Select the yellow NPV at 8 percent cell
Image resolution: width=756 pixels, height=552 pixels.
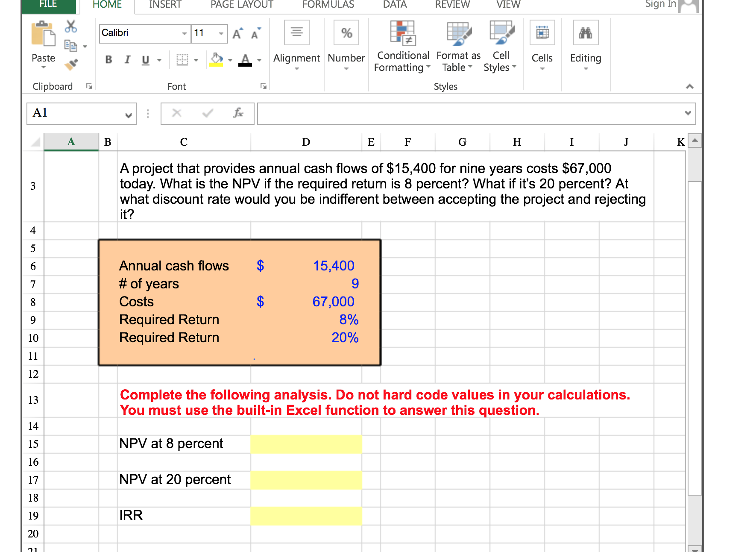(306, 443)
